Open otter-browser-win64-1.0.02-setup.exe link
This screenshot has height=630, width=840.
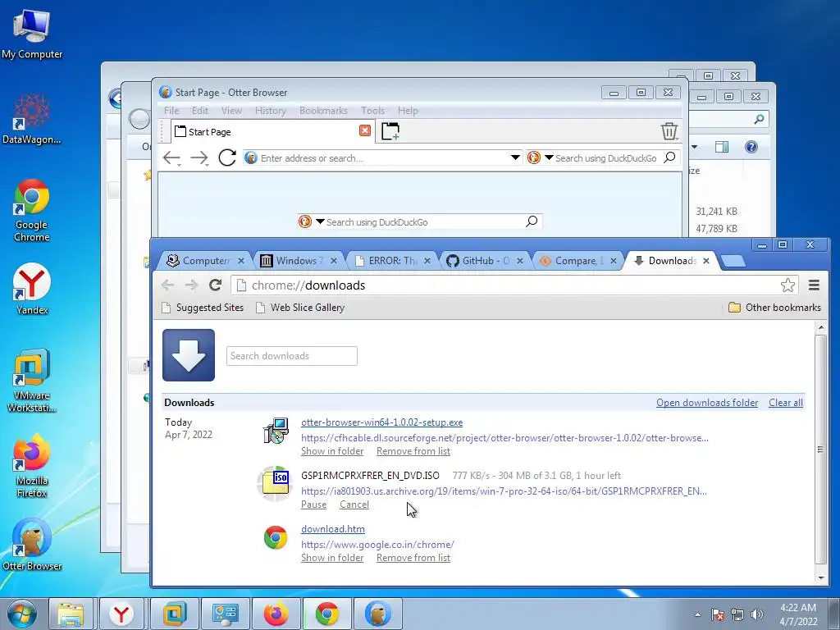point(381,422)
